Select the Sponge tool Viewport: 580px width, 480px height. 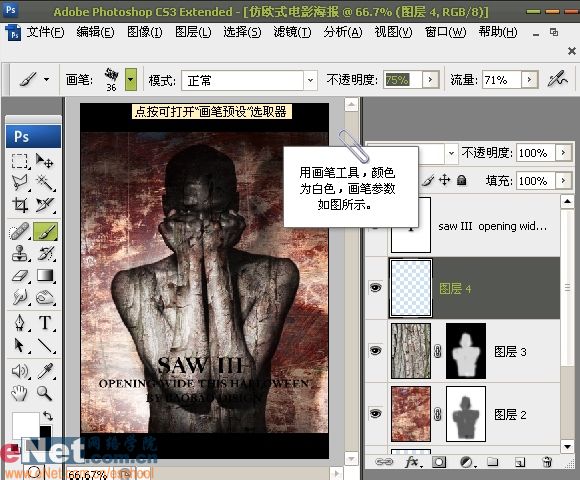pyautogui.click(x=45, y=297)
